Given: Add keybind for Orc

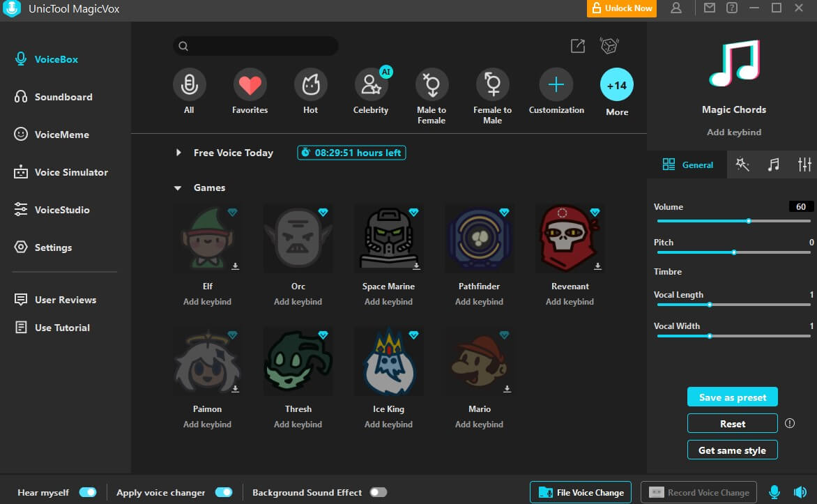Looking at the screenshot, I should pyautogui.click(x=298, y=302).
